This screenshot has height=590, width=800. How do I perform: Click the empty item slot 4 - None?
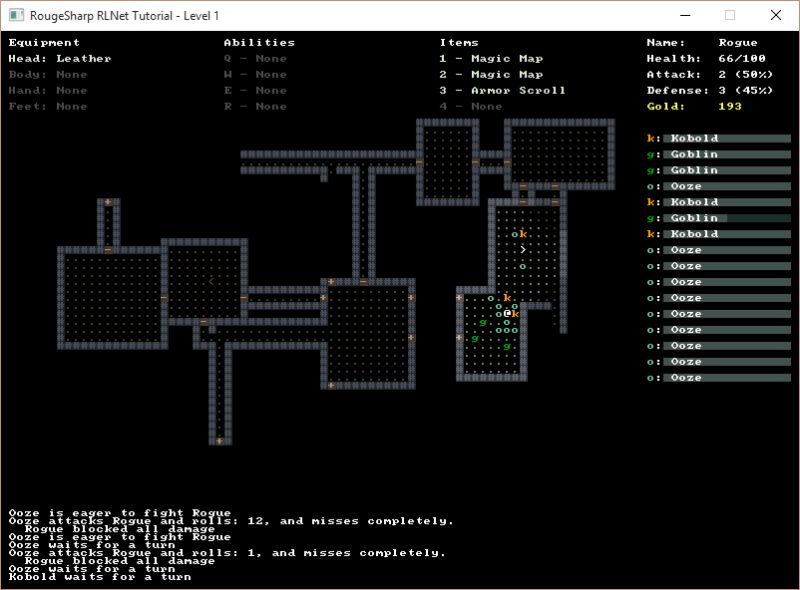tap(471, 106)
